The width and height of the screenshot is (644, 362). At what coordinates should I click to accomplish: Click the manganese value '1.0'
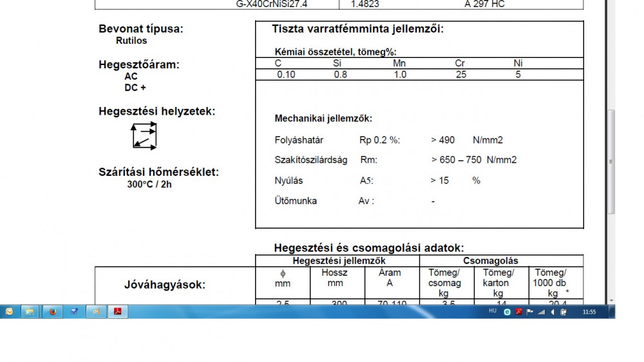[x=400, y=75]
